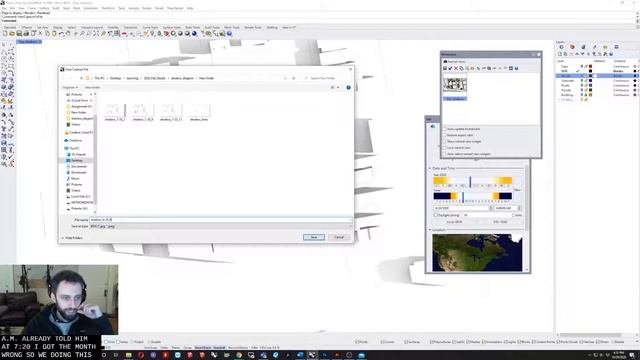Viewport: 640px width, 360px height.
Task: Toggle Show named view widget checkbox
Action: pyautogui.click(x=445, y=141)
